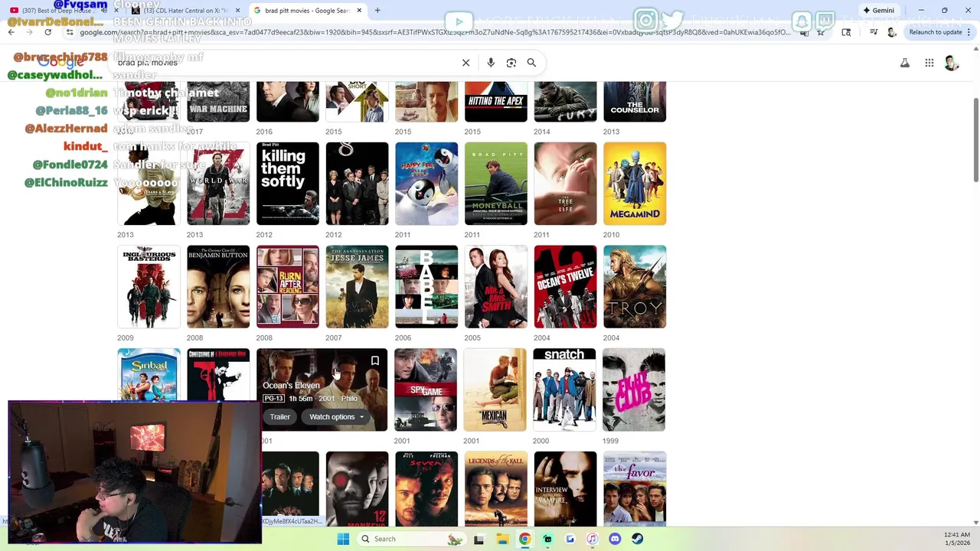Select Burn After Reading poster
Image resolution: width=980 pixels, height=551 pixels.
tap(288, 287)
